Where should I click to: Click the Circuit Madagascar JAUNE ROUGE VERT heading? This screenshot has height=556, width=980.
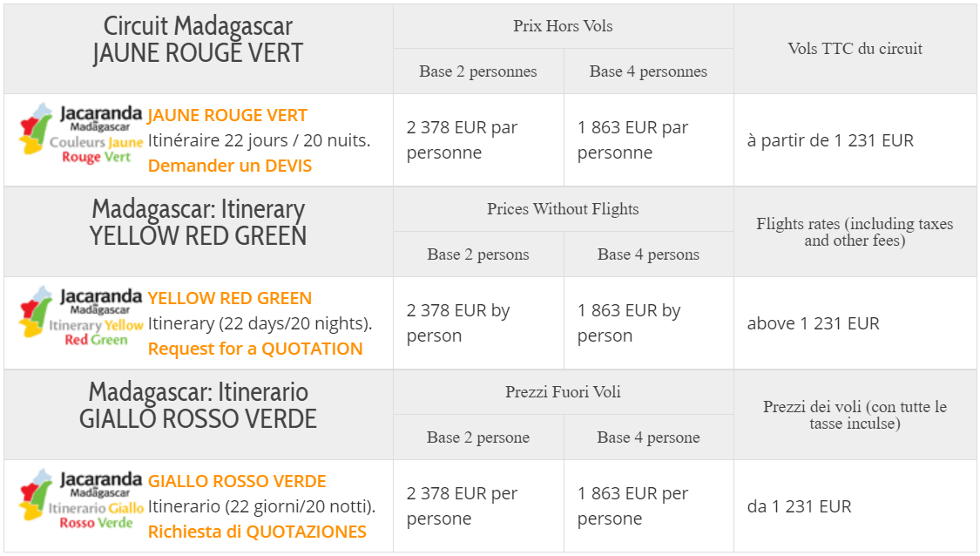[x=198, y=39]
